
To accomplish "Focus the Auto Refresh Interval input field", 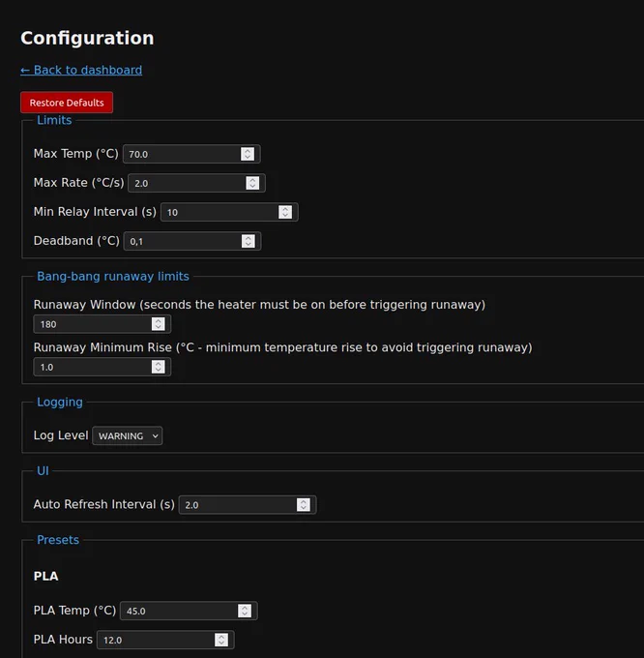I will 248,505.
